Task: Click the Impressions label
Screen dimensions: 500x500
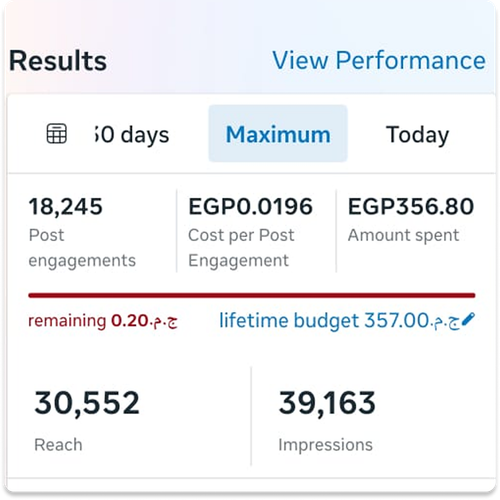Action: (325, 445)
